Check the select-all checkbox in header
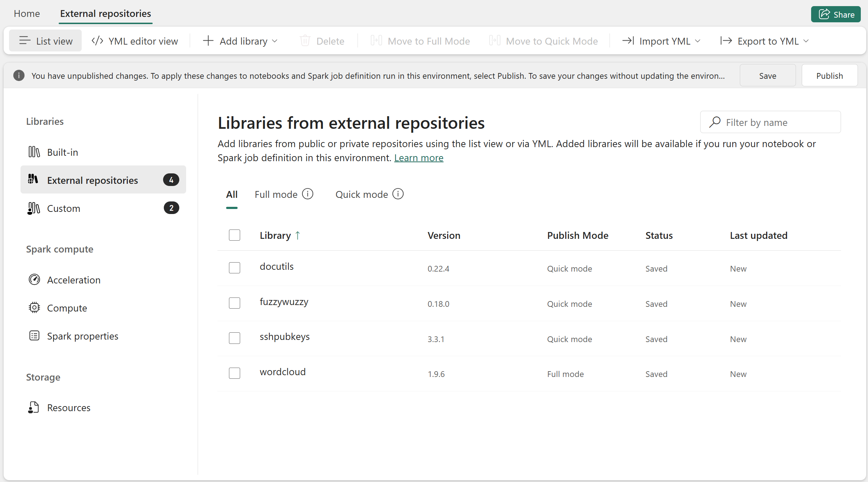This screenshot has width=868, height=482. 234,235
